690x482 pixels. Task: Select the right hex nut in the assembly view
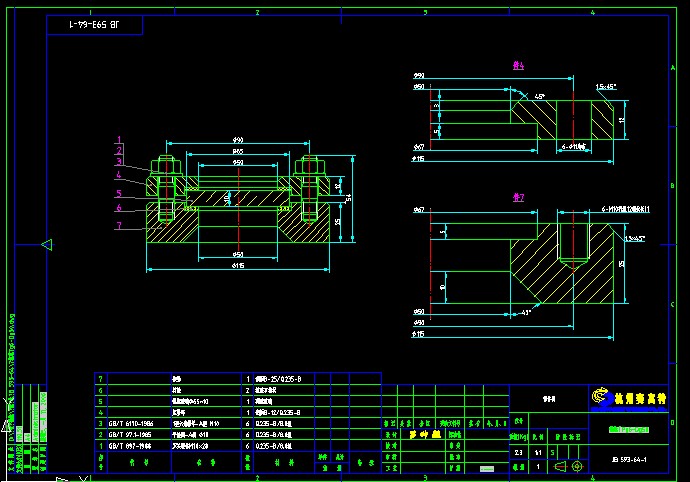[309, 166]
